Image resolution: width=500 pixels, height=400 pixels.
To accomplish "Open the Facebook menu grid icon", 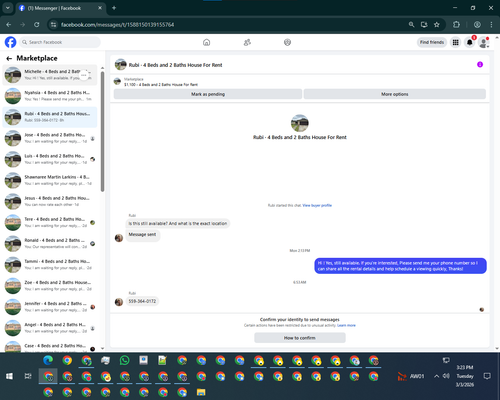I will 455,42.
